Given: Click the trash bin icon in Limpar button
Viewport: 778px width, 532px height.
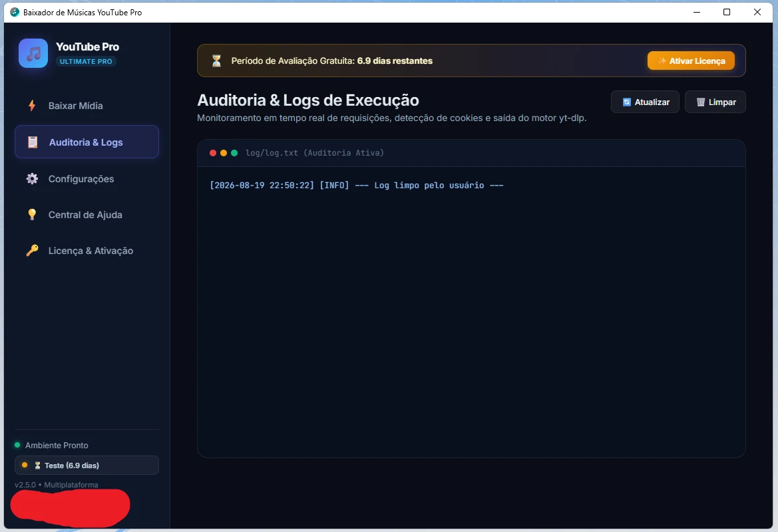Looking at the screenshot, I should 701,102.
